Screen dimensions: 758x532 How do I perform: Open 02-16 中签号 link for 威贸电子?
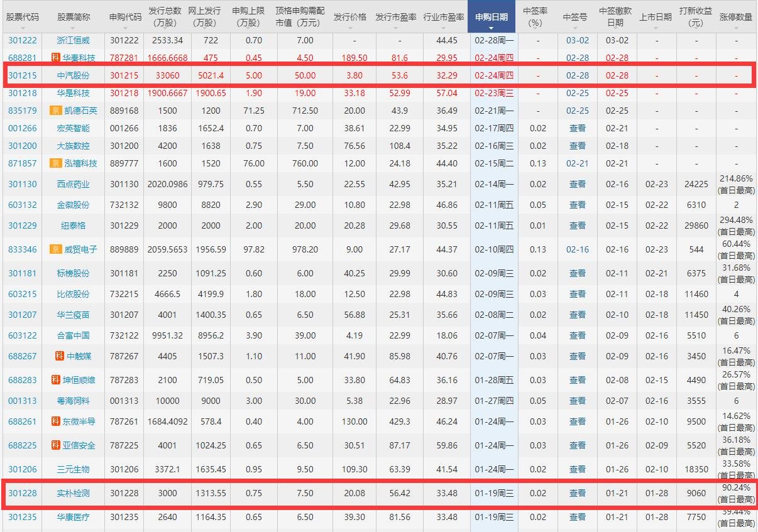578,249
